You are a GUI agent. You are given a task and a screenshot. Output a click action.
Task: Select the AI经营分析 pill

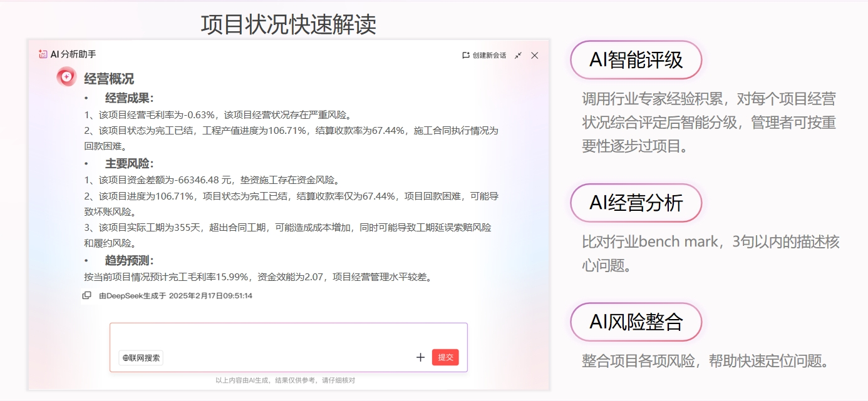pos(636,203)
